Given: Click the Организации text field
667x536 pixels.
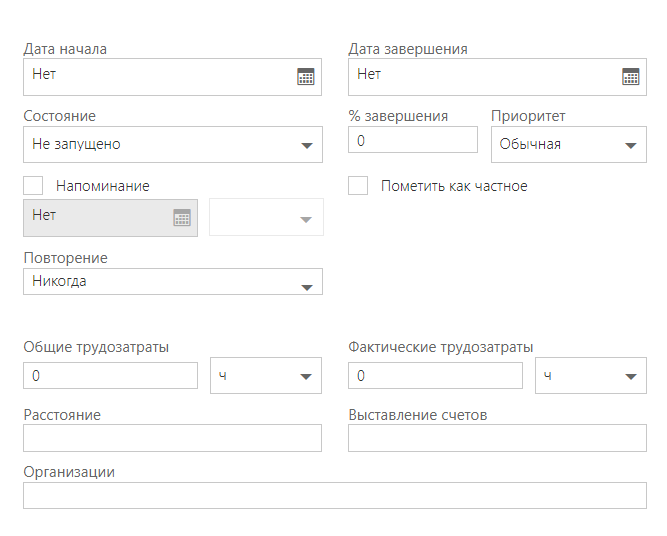Looking at the screenshot, I should [335, 495].
